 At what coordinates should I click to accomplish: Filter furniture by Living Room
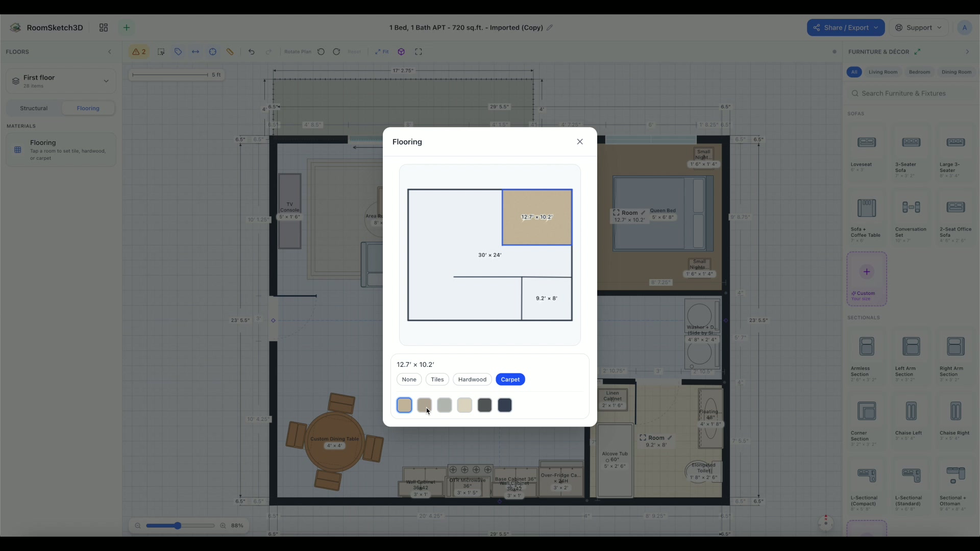tap(883, 72)
